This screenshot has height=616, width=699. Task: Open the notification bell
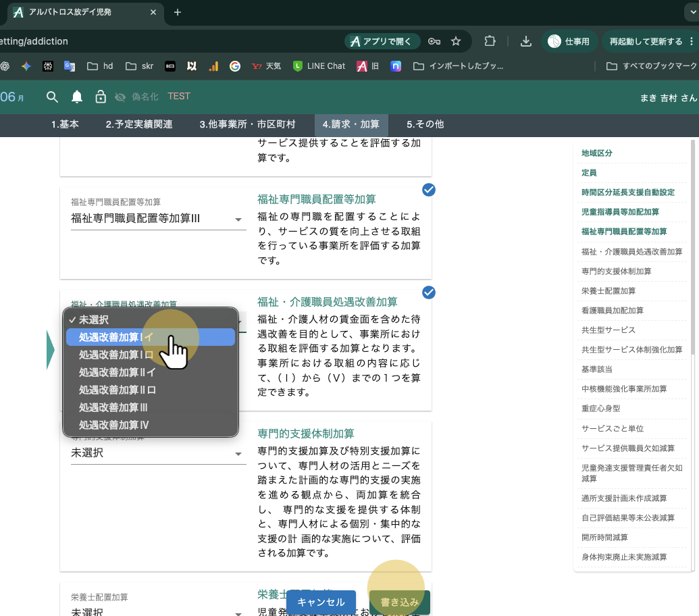pyautogui.click(x=77, y=97)
